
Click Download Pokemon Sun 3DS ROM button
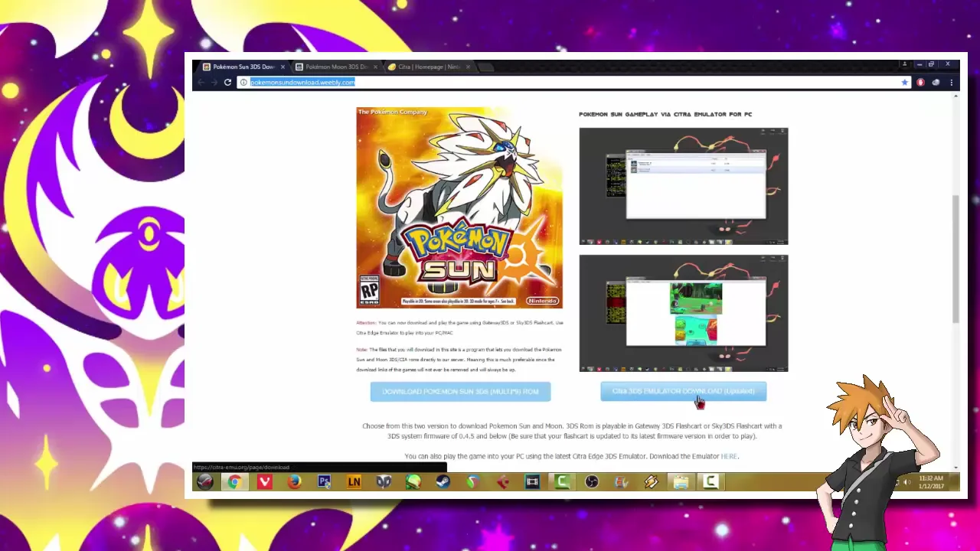pos(460,391)
